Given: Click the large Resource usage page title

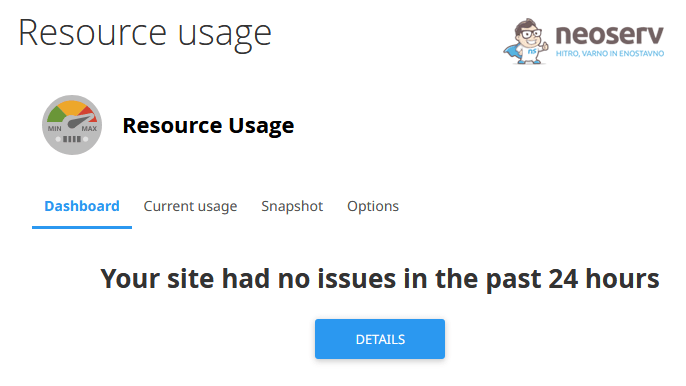Looking at the screenshot, I should [145, 34].
